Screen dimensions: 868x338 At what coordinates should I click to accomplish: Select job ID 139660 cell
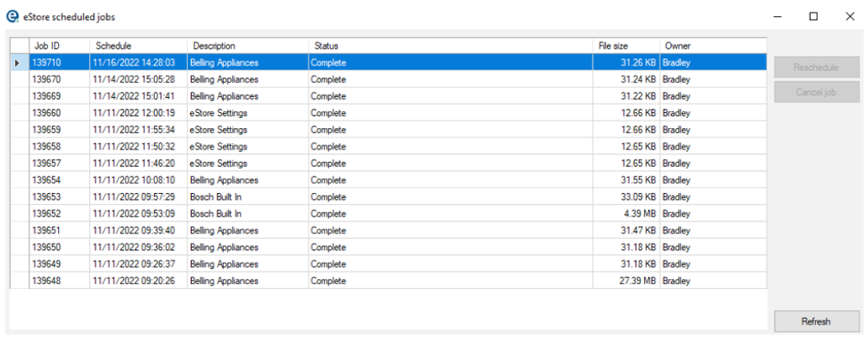point(59,113)
